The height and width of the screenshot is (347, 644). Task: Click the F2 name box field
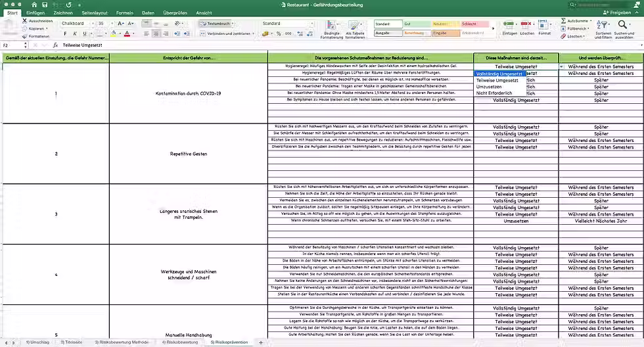(12, 45)
